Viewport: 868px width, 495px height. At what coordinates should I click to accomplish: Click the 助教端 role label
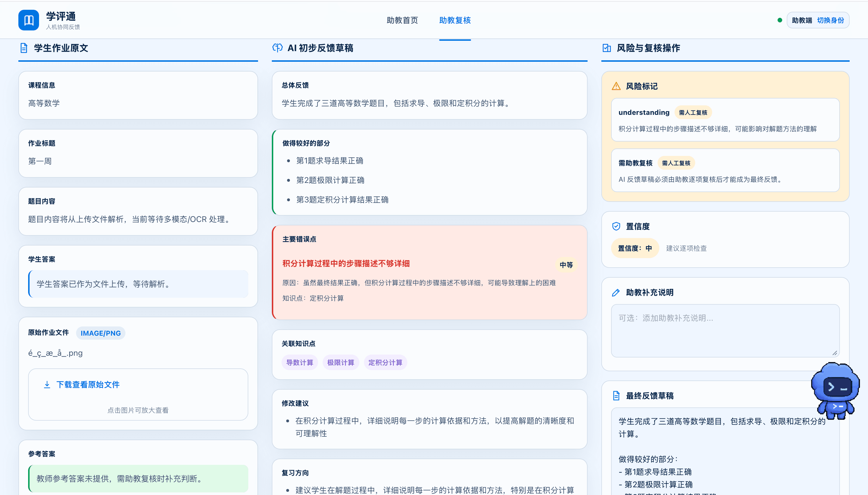coord(802,20)
